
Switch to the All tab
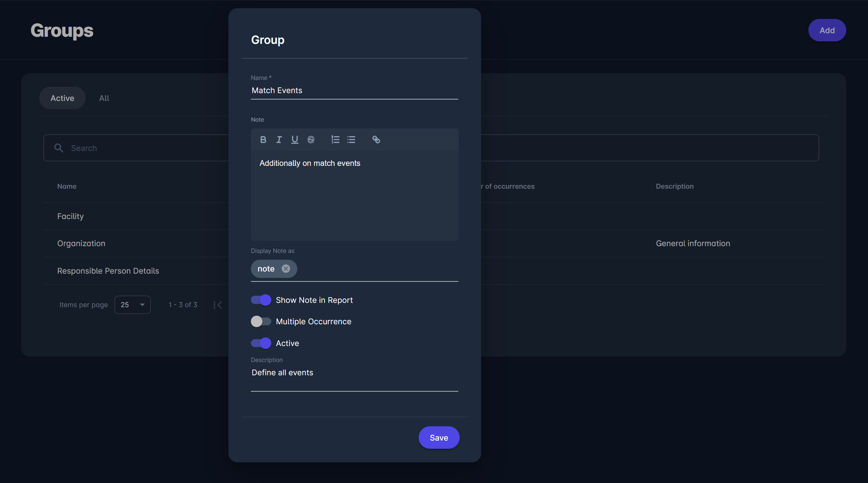point(104,98)
